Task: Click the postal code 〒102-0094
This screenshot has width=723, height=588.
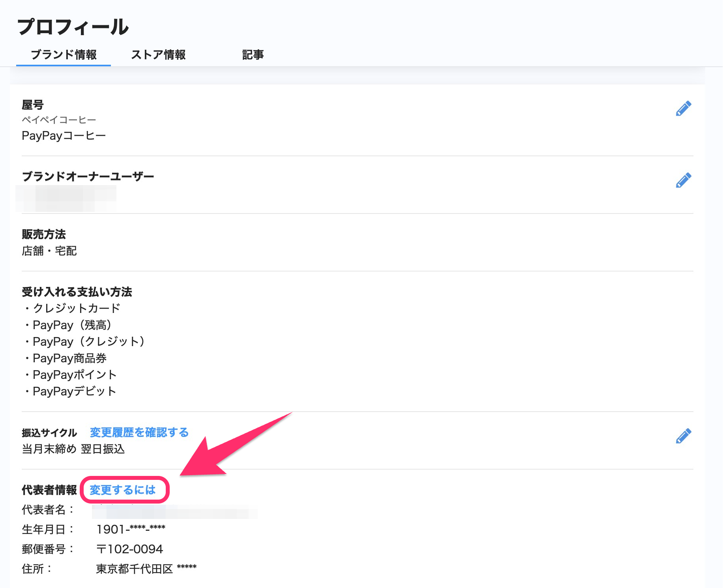Action: point(129,549)
